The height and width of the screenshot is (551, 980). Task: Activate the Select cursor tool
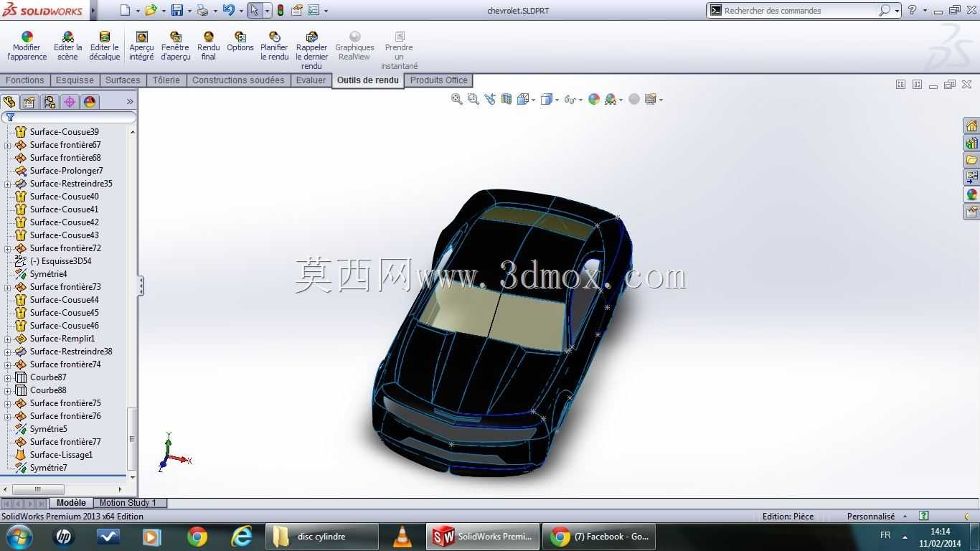coord(254,10)
